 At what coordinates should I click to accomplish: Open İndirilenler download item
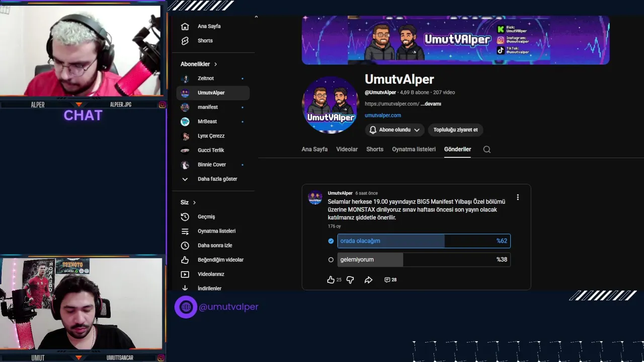click(213, 288)
